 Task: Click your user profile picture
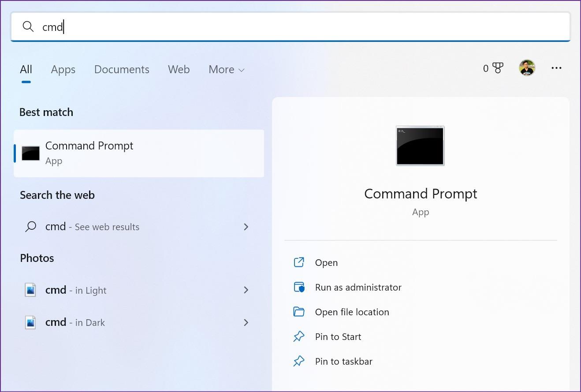click(x=527, y=68)
